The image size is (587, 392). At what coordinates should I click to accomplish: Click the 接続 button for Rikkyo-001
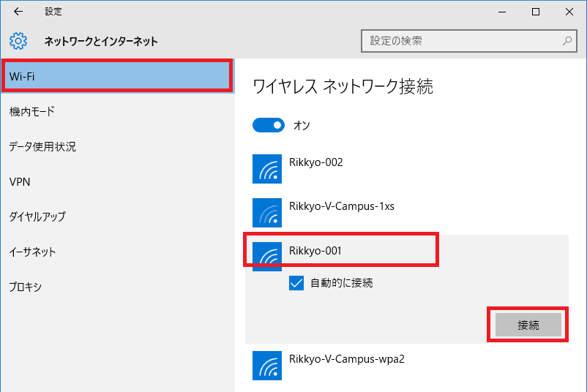click(x=528, y=325)
